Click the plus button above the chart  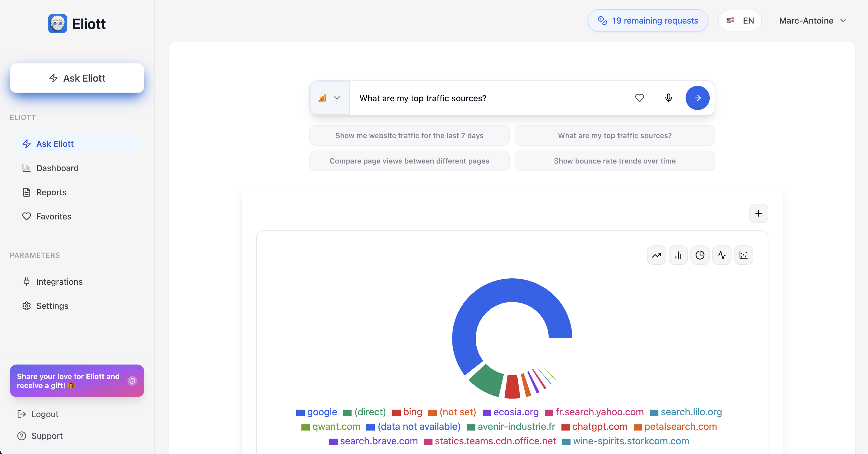(x=758, y=213)
